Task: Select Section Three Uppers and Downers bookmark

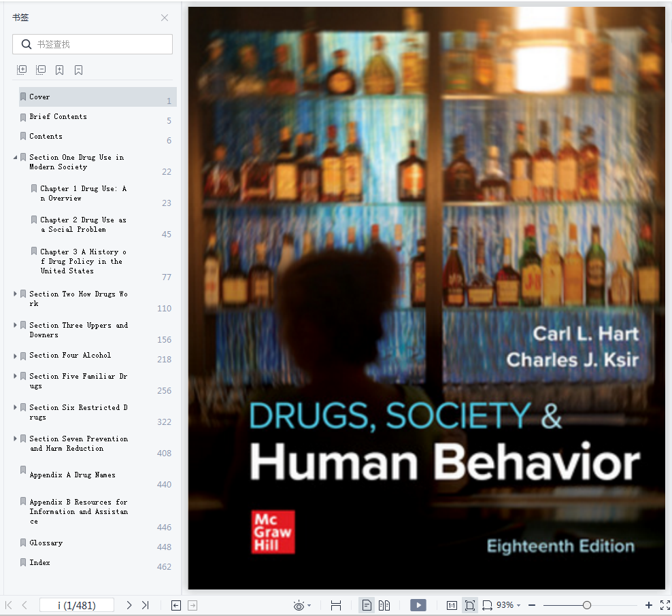Action: 79,330
